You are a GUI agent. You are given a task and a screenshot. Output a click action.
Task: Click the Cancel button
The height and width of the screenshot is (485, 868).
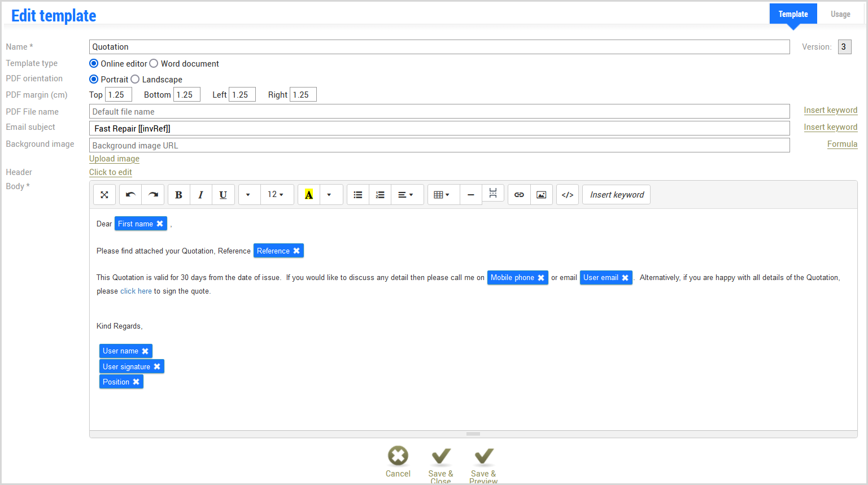pos(398,462)
